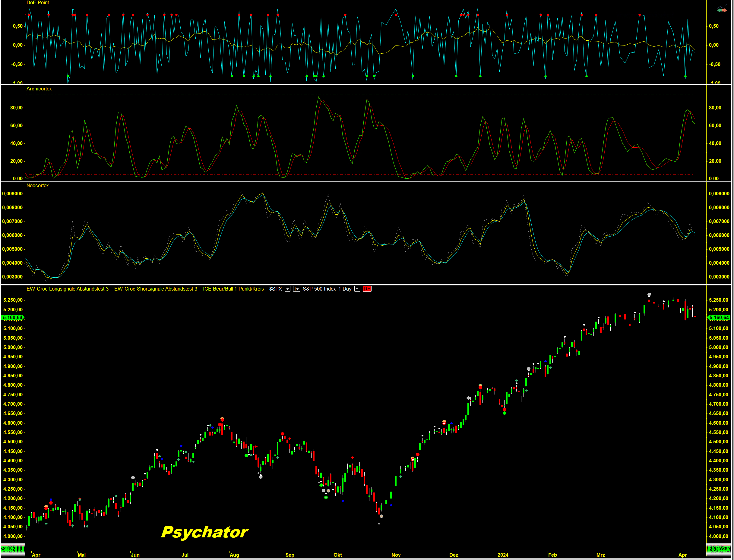The height and width of the screenshot is (560, 734).
Task: Click the bottom-right green-red striped icon
Action: 718,550
